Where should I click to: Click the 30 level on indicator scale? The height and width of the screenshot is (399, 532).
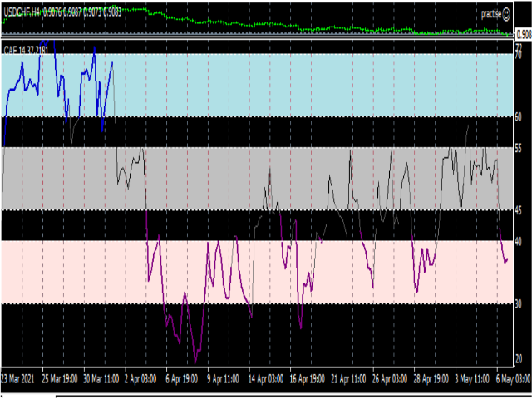pyautogui.click(x=518, y=304)
